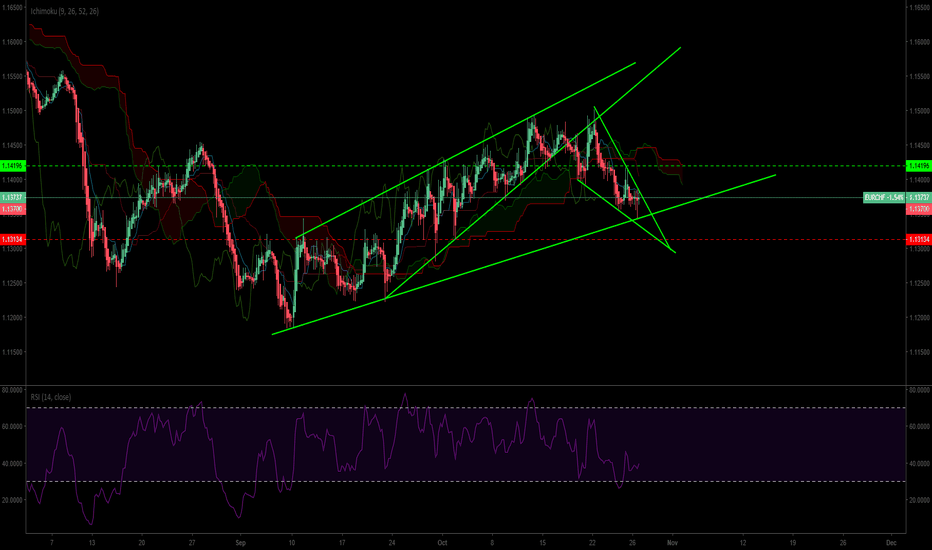Click 1.12000 on the right price scale
Image resolution: width=932 pixels, height=550 pixels.
coord(920,318)
